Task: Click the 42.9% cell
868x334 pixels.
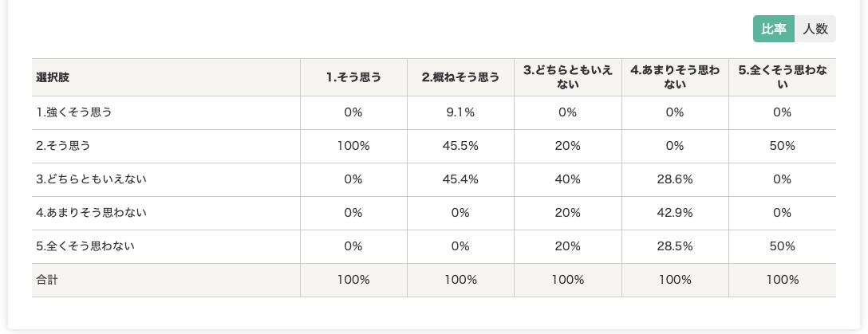Action: pos(674,213)
